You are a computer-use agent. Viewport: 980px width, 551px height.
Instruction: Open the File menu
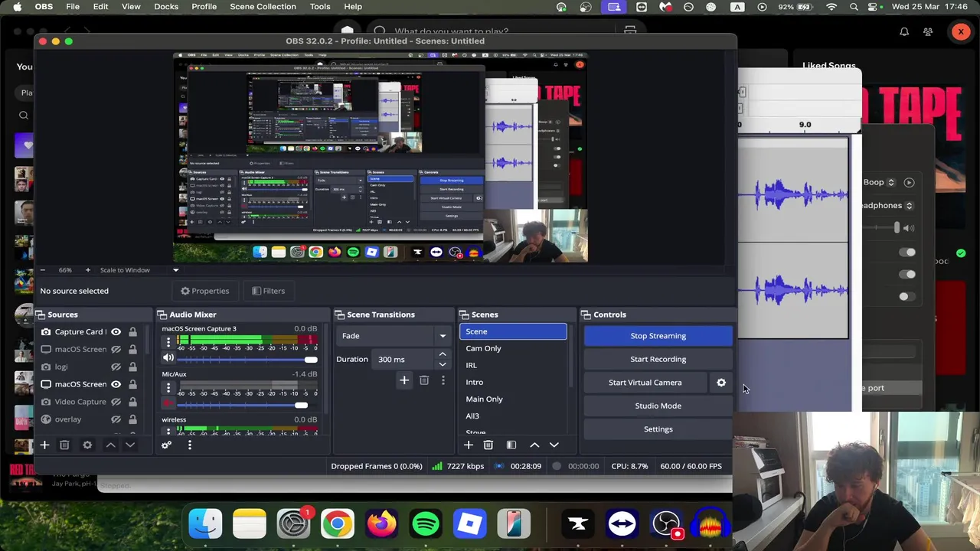(x=73, y=7)
